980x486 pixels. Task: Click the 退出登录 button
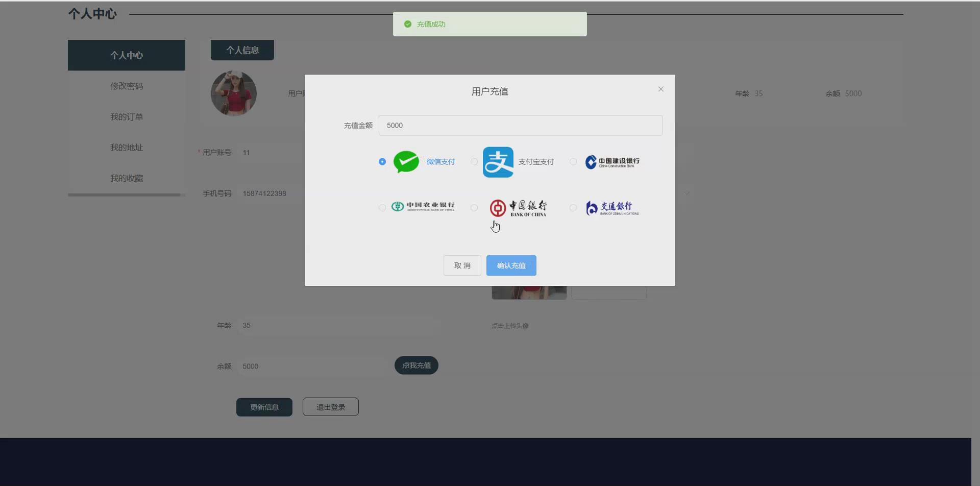331,407
